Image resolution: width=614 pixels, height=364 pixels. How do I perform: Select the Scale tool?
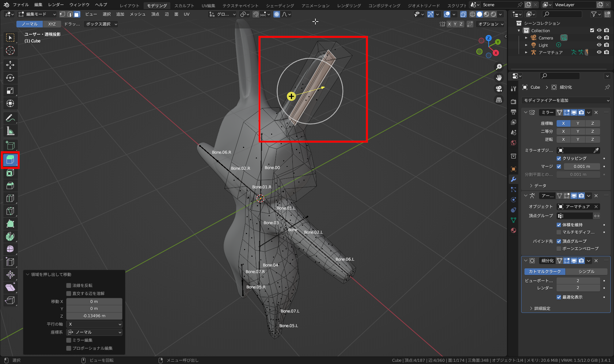tap(10, 91)
